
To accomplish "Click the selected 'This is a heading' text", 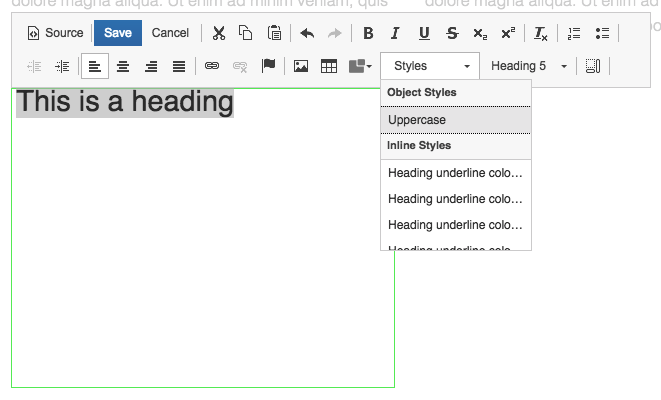I will 125,102.
